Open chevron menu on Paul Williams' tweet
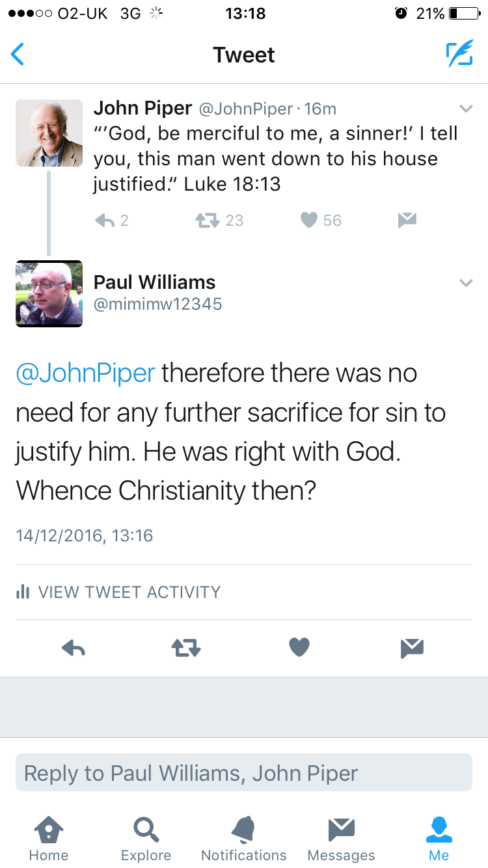The image size is (488, 868). 466,282
